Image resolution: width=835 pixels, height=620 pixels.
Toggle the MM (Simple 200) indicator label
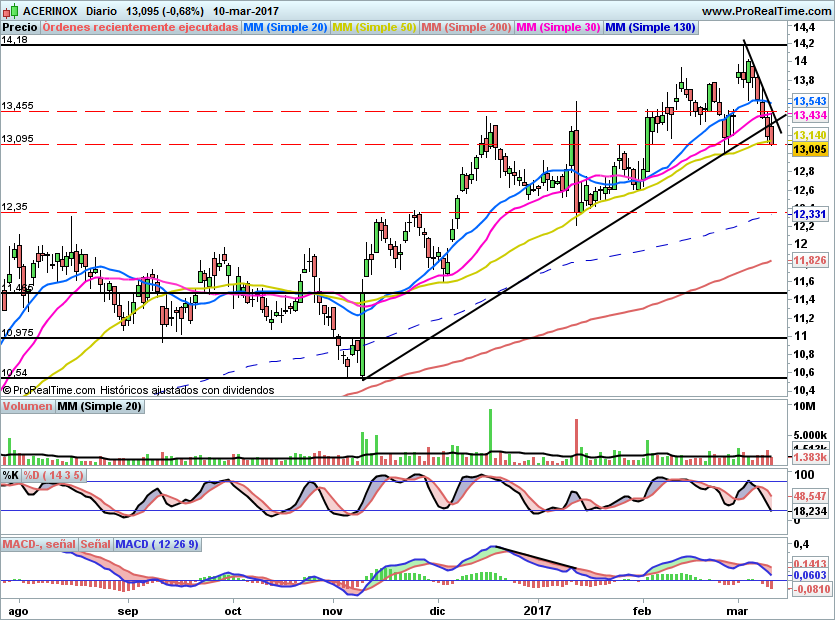466,27
